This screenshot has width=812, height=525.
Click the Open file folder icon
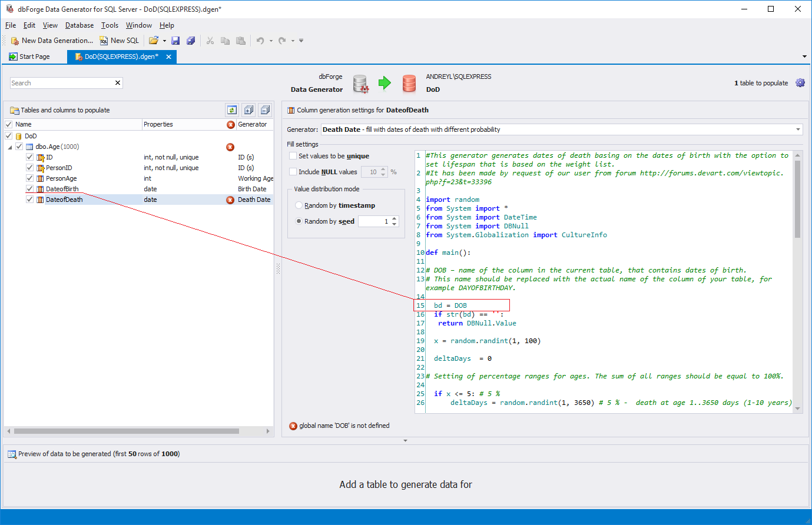[153, 41]
